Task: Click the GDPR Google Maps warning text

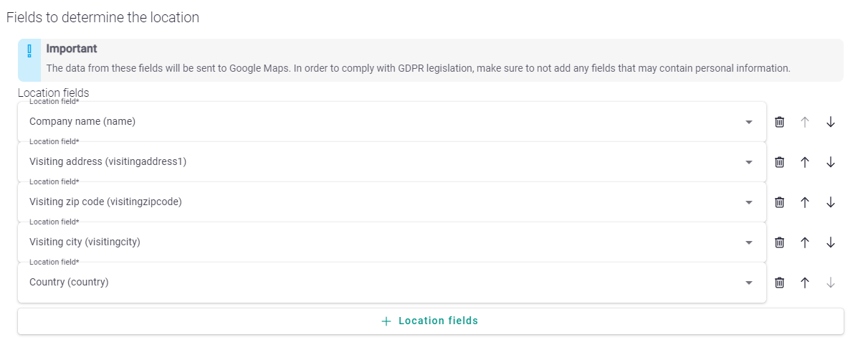Action: point(418,69)
